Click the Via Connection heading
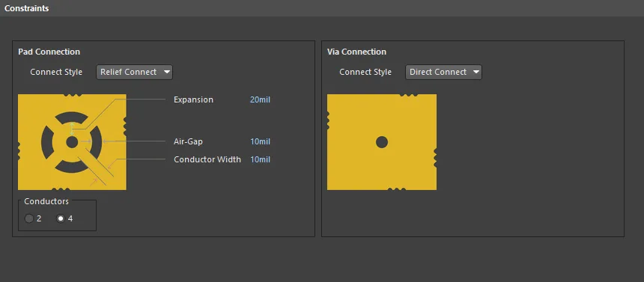The image size is (644, 282). (x=356, y=52)
